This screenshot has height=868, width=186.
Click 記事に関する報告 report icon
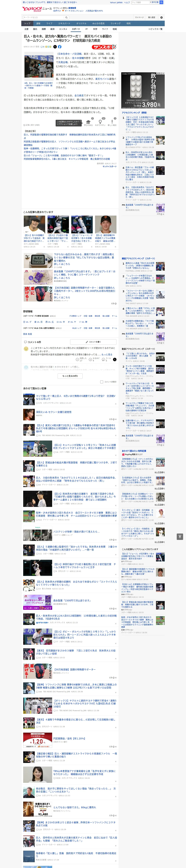[31, 125]
